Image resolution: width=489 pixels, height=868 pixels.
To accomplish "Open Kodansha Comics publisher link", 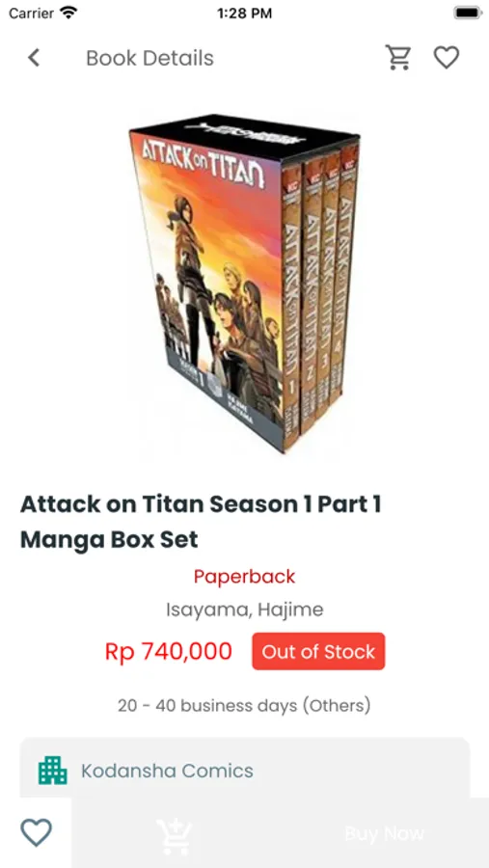I will [167, 771].
